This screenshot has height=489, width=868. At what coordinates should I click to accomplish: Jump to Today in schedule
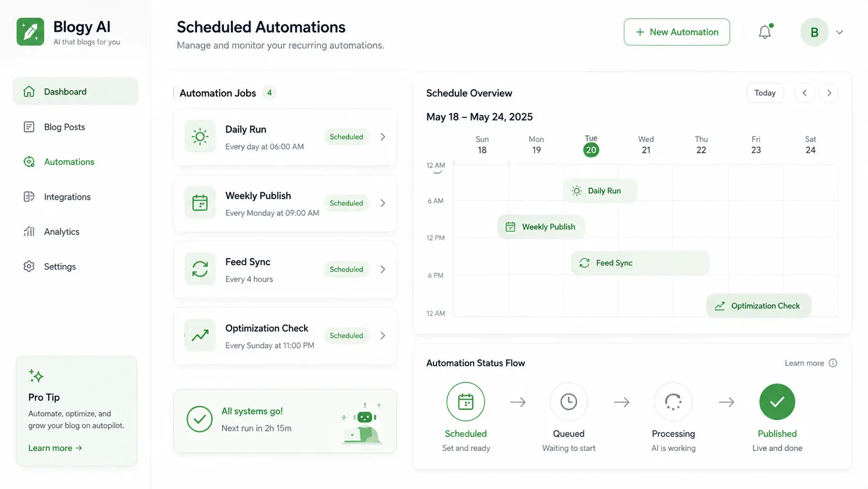pos(765,93)
